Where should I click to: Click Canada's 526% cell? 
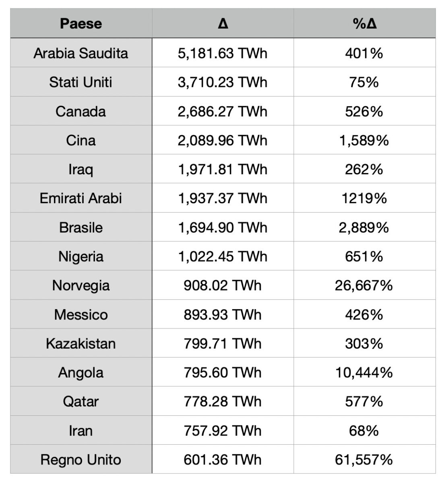[365, 111]
